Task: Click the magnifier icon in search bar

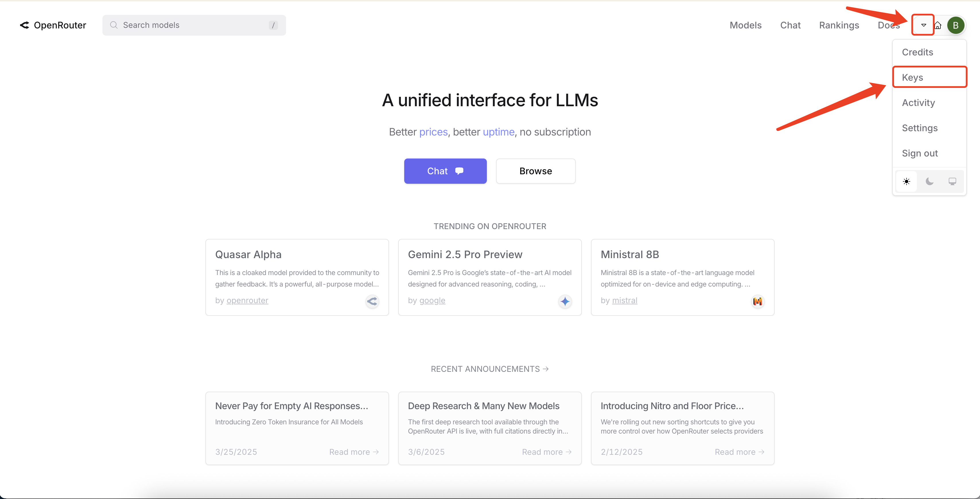Action: [113, 25]
